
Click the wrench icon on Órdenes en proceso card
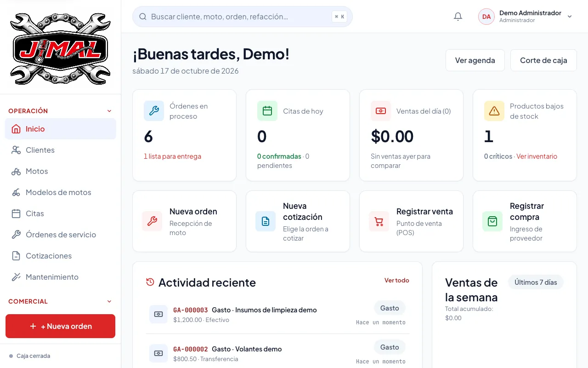pyautogui.click(x=154, y=111)
